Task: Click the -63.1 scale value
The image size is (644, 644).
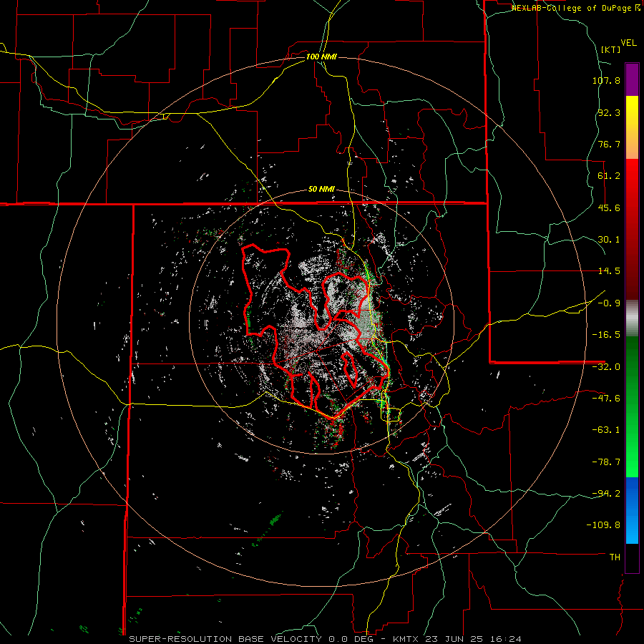Action: point(606,430)
